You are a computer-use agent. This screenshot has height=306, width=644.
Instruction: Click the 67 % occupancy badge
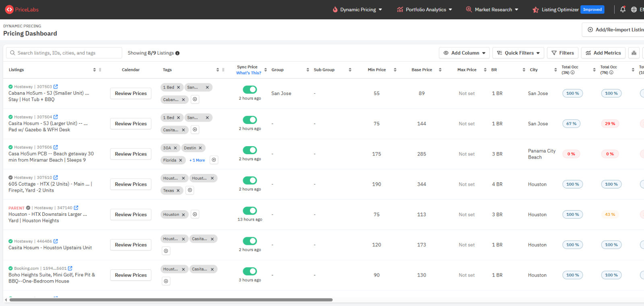click(x=572, y=124)
